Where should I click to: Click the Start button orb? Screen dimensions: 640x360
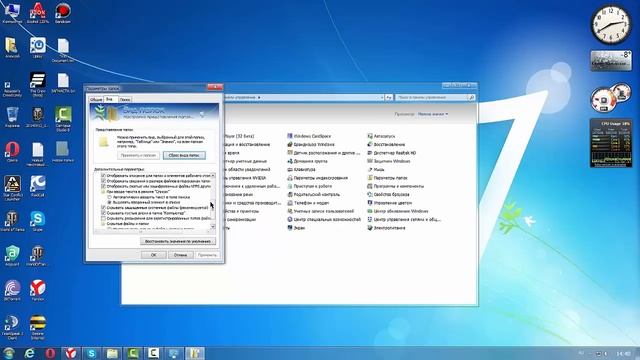(x=9, y=353)
